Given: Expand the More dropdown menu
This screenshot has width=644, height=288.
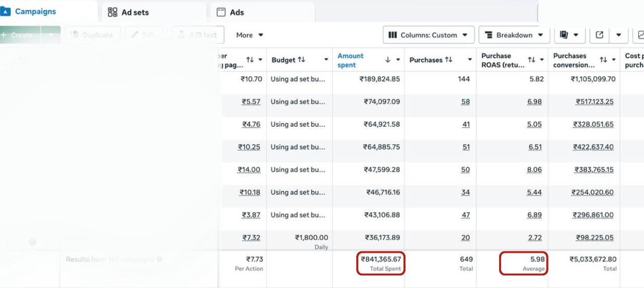Looking at the screenshot, I should 250,35.
